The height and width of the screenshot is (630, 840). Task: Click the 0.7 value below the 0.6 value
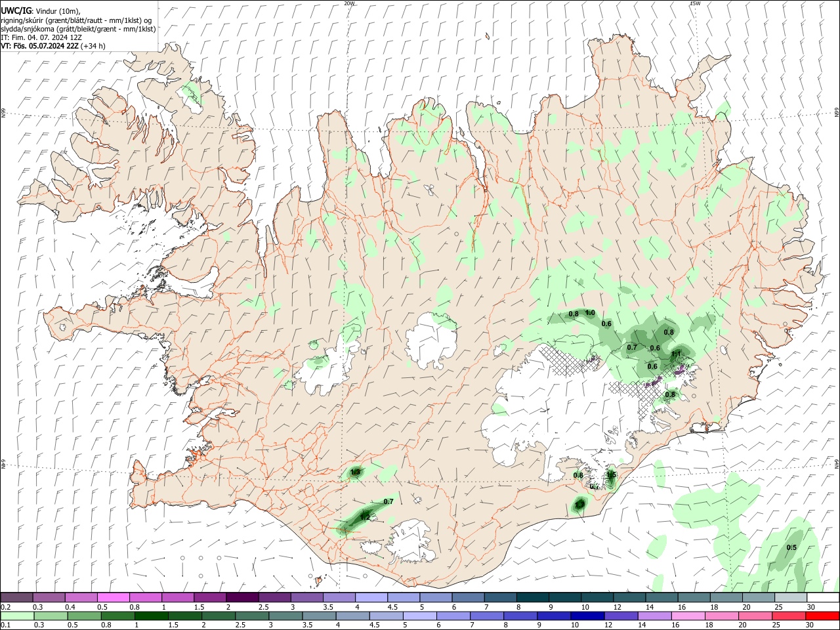tap(632, 347)
